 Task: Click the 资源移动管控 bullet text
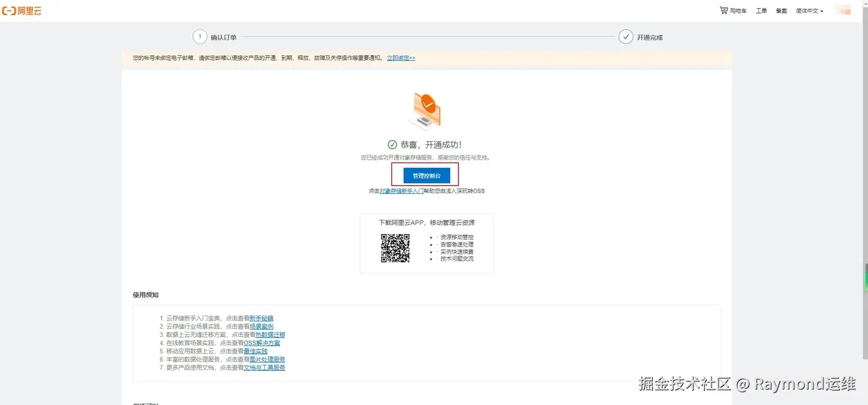coord(457,237)
